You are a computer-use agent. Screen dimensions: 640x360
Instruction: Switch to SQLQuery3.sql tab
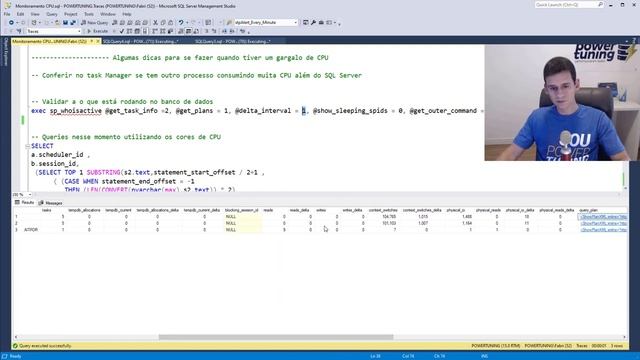(233, 41)
